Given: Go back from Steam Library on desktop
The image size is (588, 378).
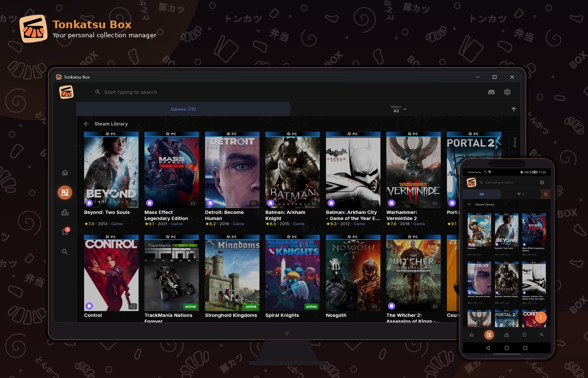Looking at the screenshot, I should 87,124.
